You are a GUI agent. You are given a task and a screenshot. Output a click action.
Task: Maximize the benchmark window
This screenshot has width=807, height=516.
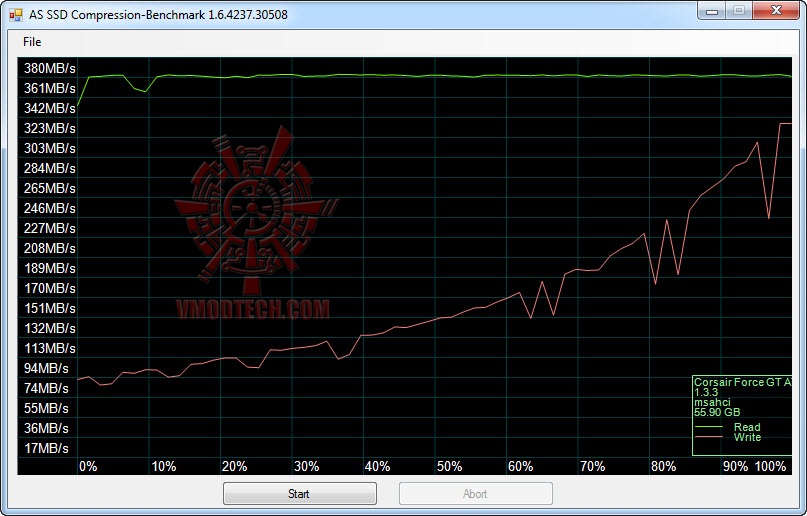point(739,10)
